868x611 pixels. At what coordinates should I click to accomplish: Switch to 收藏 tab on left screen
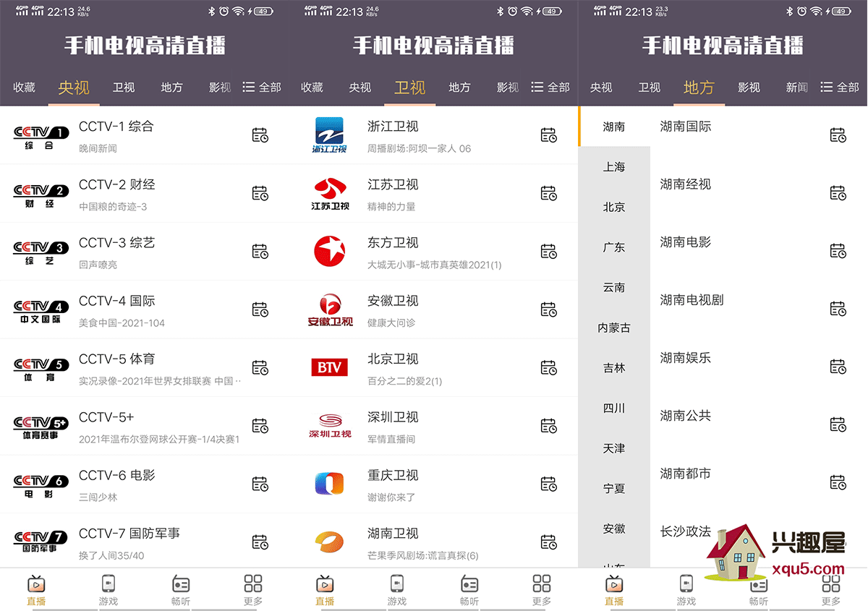[x=24, y=87]
